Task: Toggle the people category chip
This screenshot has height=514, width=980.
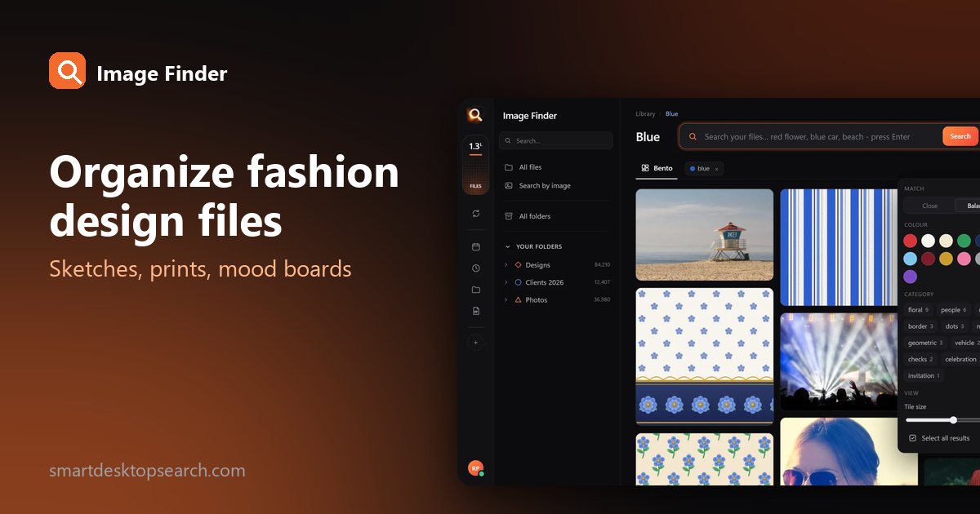Action: pyautogui.click(x=953, y=310)
